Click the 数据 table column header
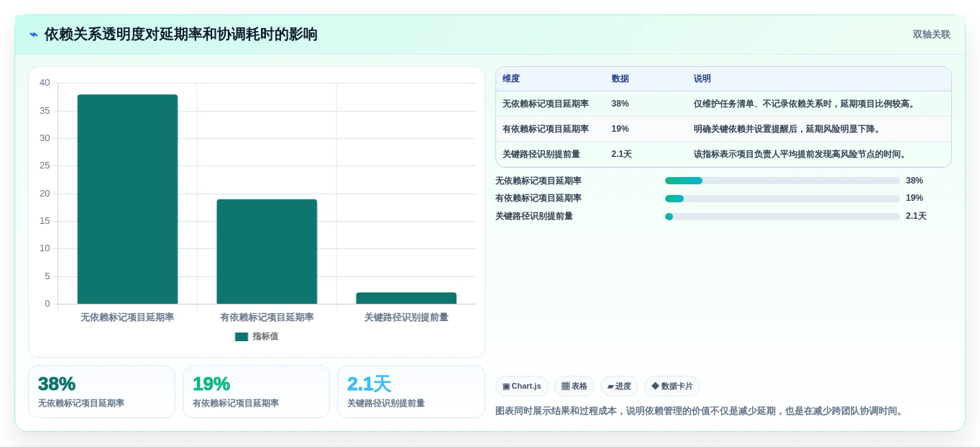The height and width of the screenshot is (447, 980). (x=620, y=78)
